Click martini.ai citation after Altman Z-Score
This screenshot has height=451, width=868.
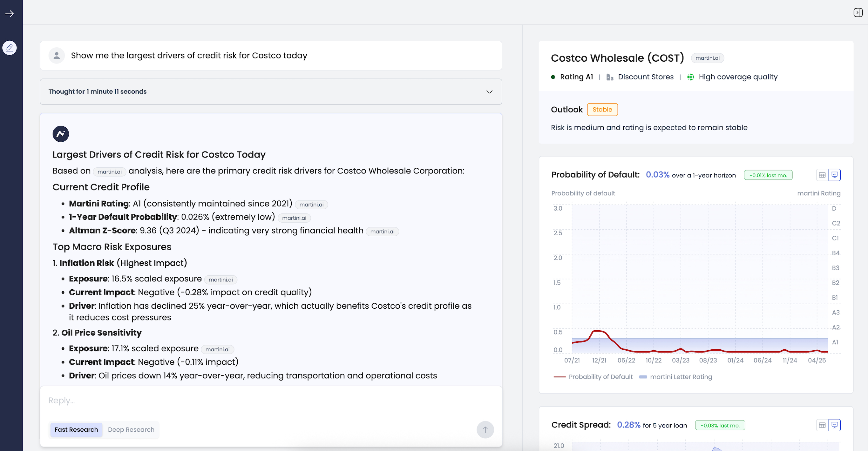pos(382,232)
